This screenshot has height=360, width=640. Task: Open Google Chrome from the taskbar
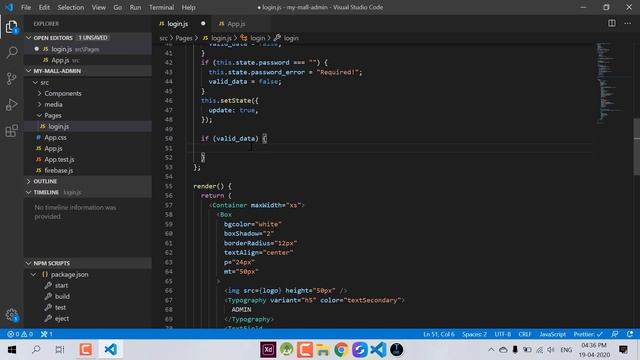point(341,350)
